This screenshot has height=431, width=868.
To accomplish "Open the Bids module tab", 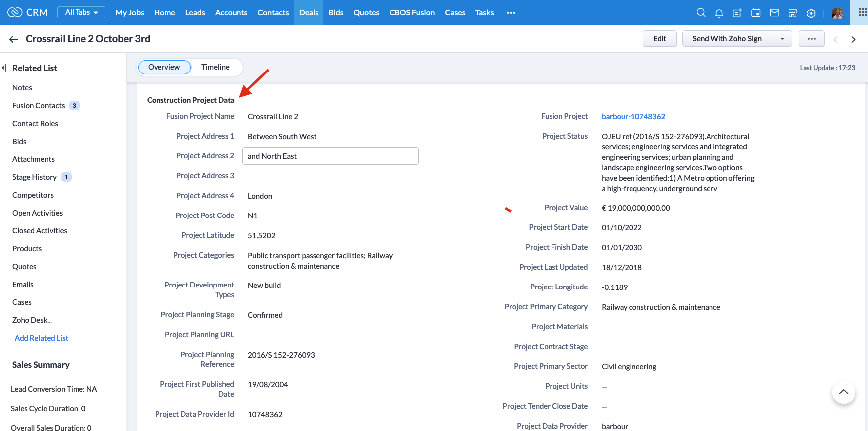I will [336, 13].
